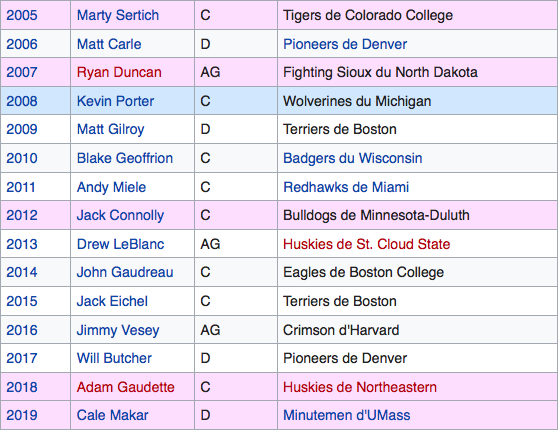This screenshot has height=431, width=558.
Task: Open the Will Butcher link
Action: point(114,358)
